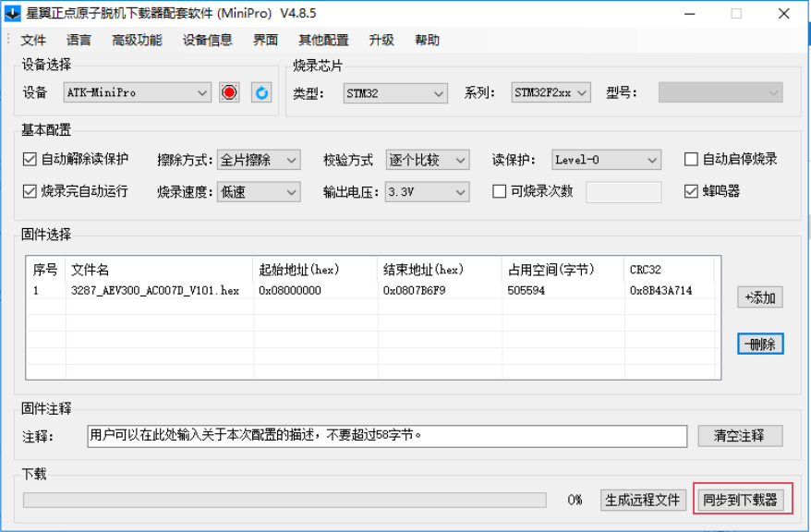The height and width of the screenshot is (532, 811).
Task: Click the +添加 firmware button
Action: coord(760,297)
